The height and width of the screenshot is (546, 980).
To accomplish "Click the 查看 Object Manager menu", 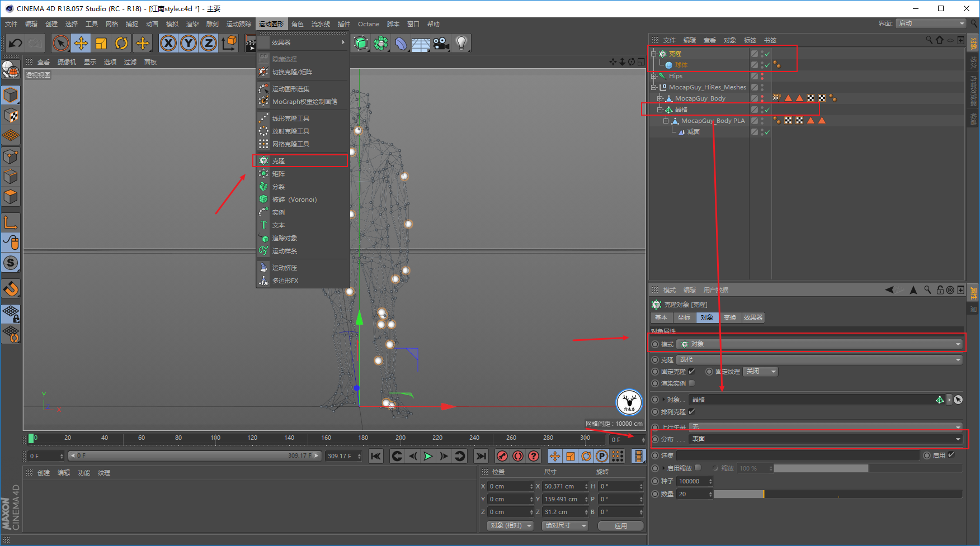I will 710,40.
